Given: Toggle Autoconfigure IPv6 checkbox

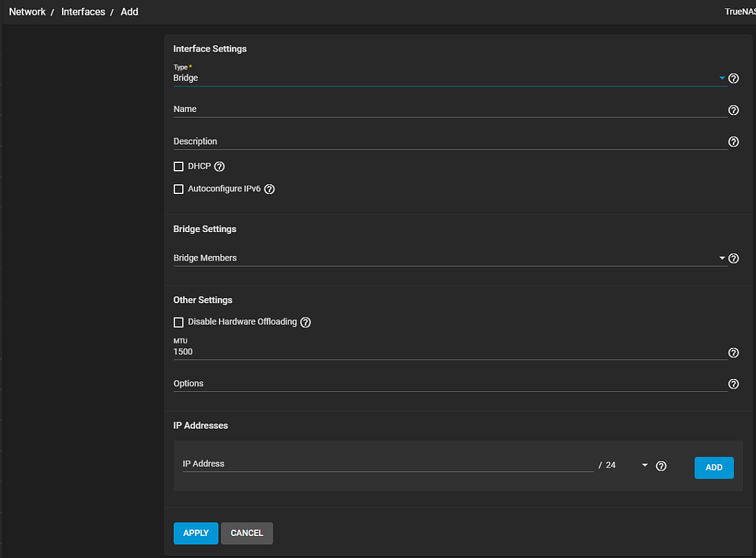Looking at the screenshot, I should [x=179, y=189].
